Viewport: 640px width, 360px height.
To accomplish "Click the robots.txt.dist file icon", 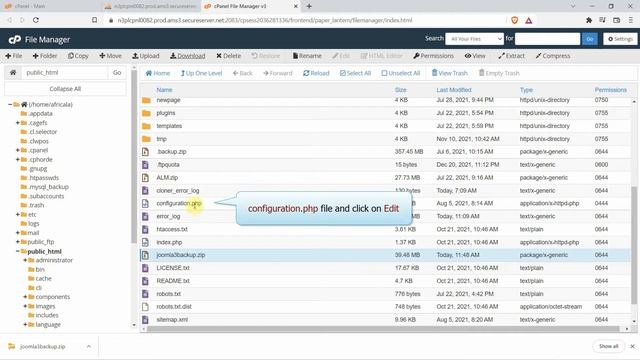I will pyautogui.click(x=145, y=307).
